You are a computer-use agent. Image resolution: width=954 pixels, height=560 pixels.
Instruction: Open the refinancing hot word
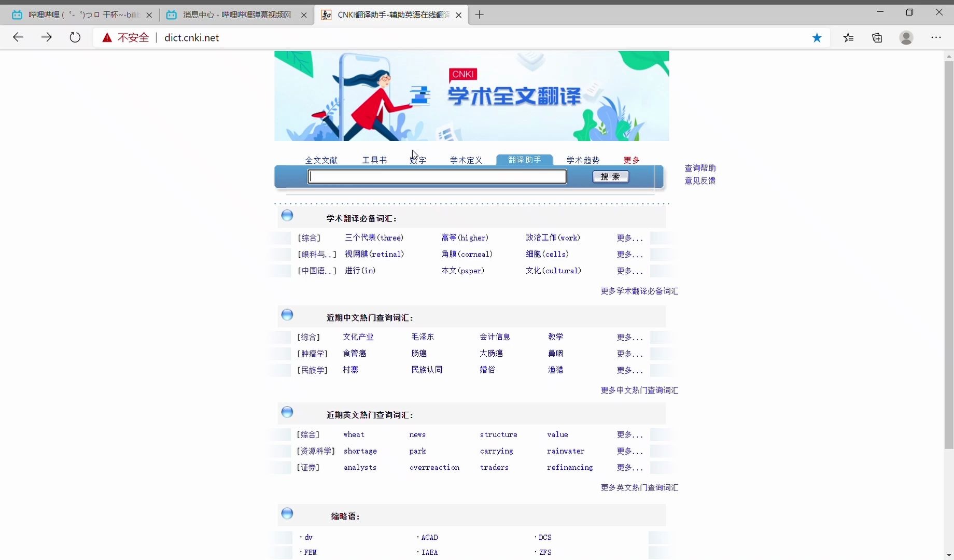coord(570,468)
